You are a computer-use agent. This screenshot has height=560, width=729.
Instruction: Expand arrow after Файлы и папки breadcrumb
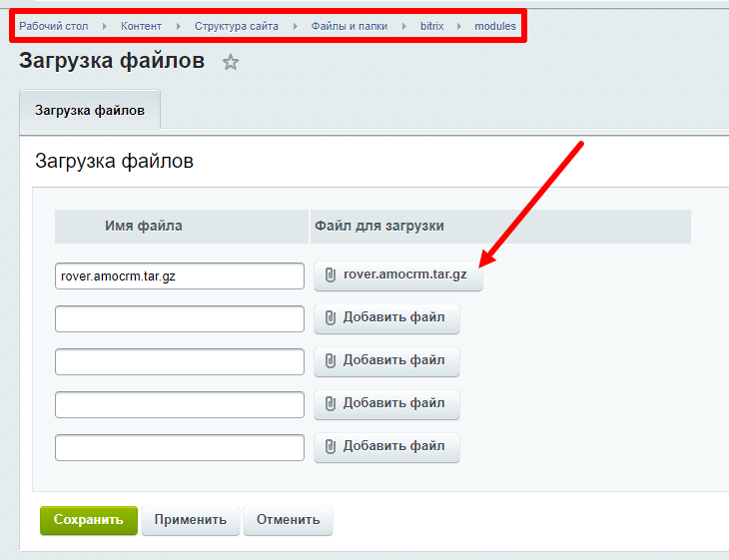coord(404,27)
